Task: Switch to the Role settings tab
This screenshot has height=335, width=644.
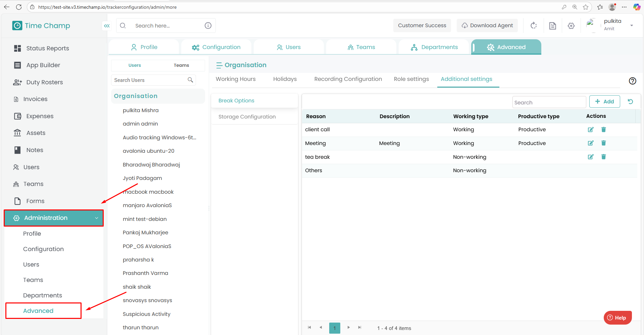Action: pos(411,79)
